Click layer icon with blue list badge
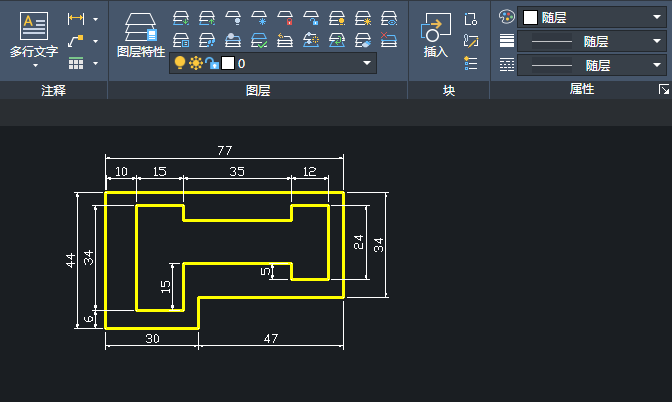Screen dimensions: 672x402 pyautogui.click(x=181, y=40)
